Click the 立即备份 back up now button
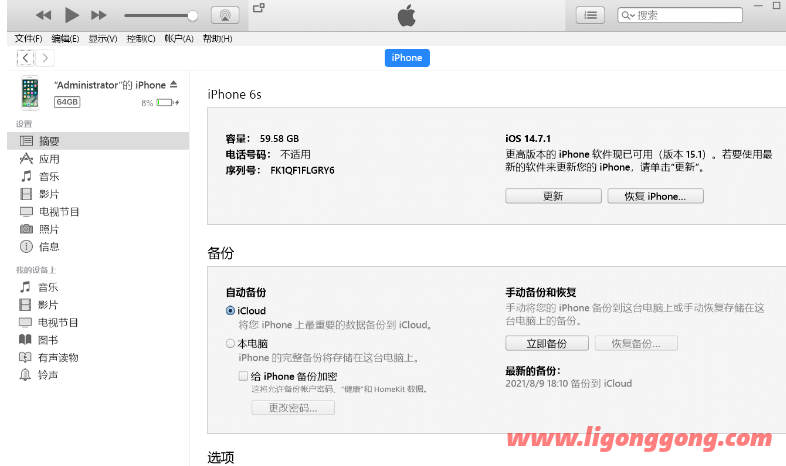786x466 pixels. coord(547,343)
